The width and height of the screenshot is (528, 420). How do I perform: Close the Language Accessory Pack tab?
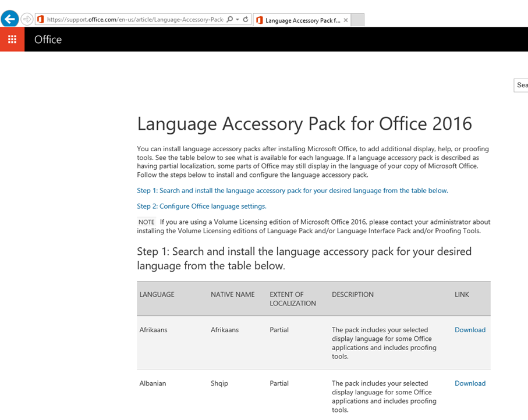[345, 20]
